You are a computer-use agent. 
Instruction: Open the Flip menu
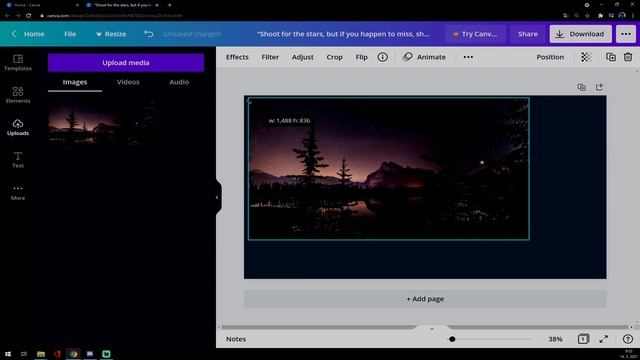point(361,57)
